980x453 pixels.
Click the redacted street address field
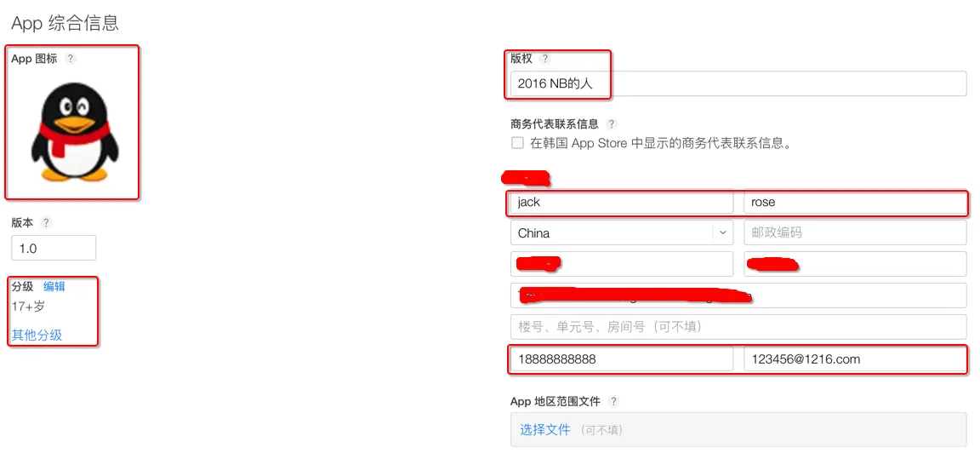(x=738, y=295)
